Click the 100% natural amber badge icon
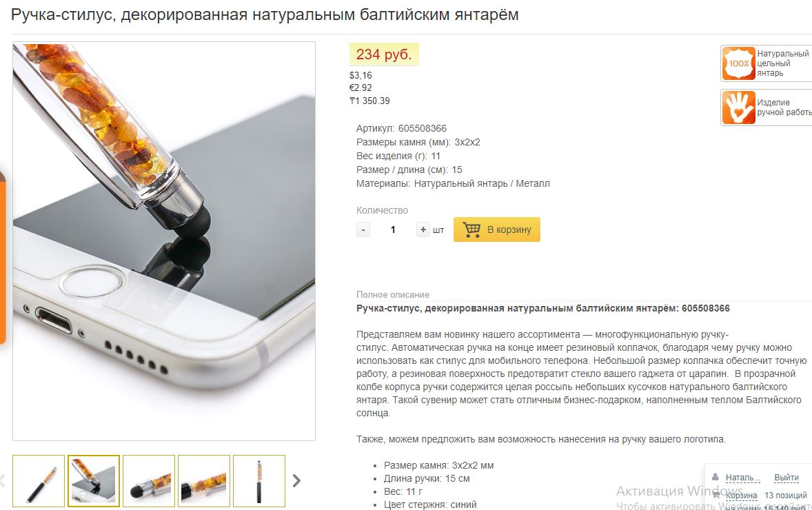This screenshot has width=812, height=510. point(738,63)
